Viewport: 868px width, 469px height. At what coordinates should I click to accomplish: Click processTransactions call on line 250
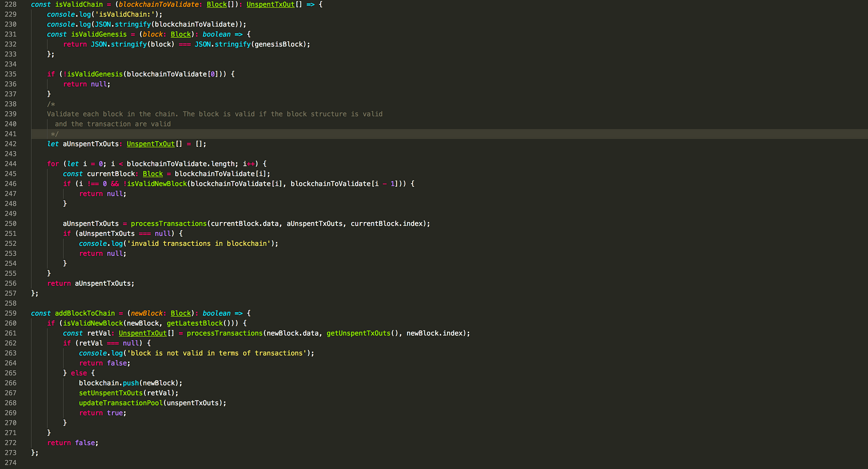pos(169,224)
